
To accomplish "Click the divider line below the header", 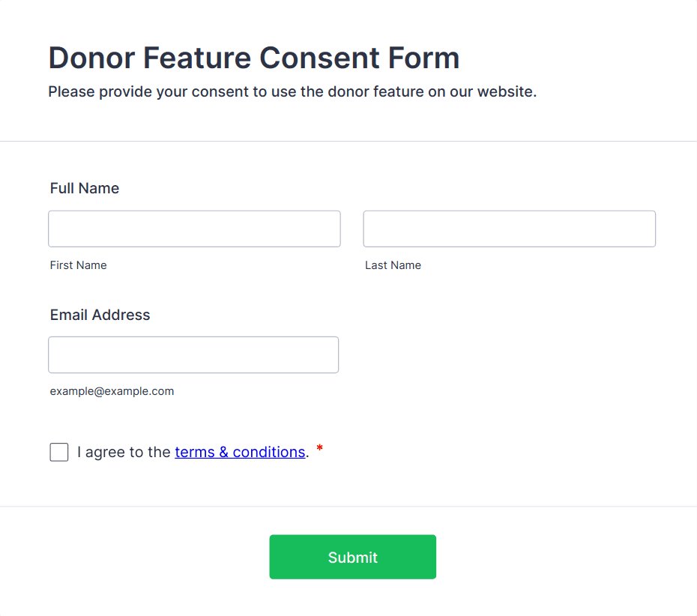I will point(348,141).
